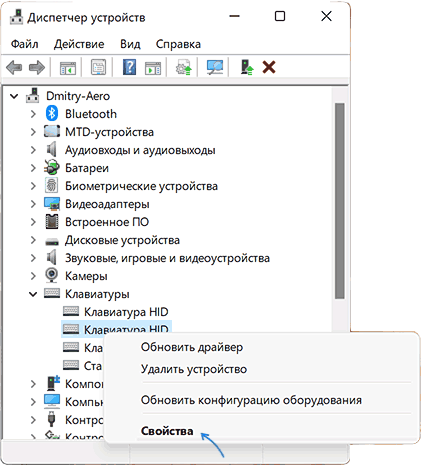The image size is (421, 465).
Task: Click the Камеры webcam icon
Action: 51,276
